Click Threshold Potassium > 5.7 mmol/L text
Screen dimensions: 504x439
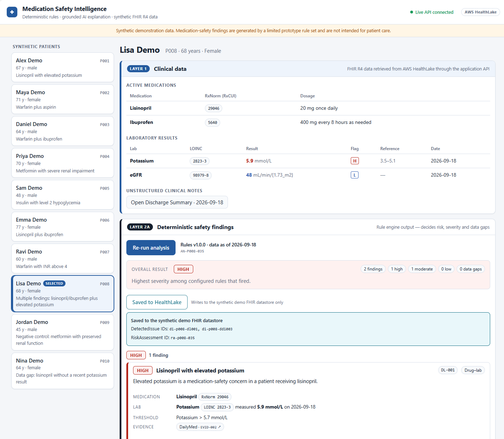point(202,417)
